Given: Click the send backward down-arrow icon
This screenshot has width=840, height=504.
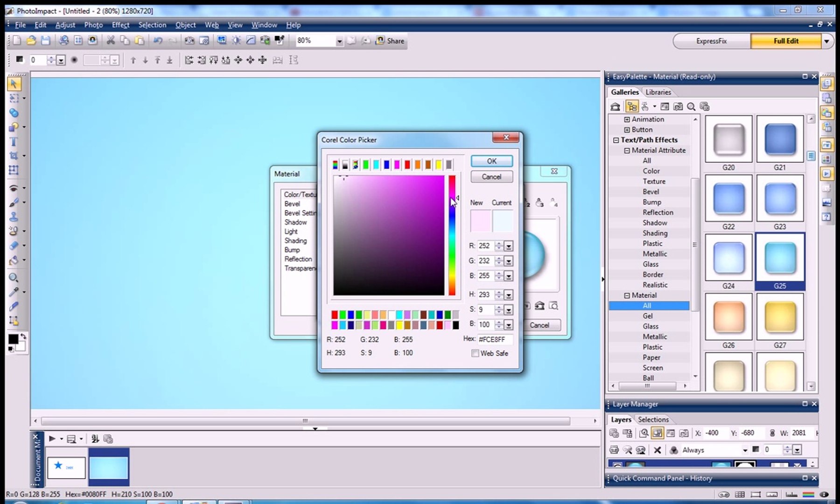Looking at the screenshot, I should point(146,60).
